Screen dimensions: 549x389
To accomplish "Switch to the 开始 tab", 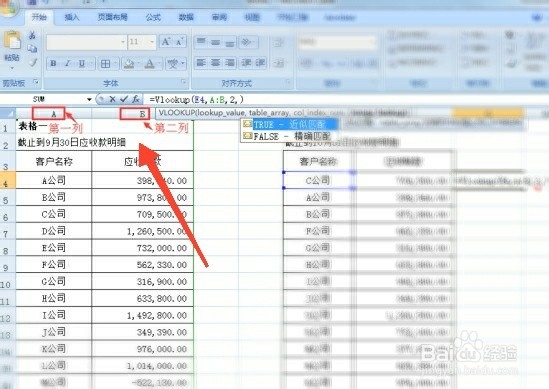I will click(x=39, y=17).
